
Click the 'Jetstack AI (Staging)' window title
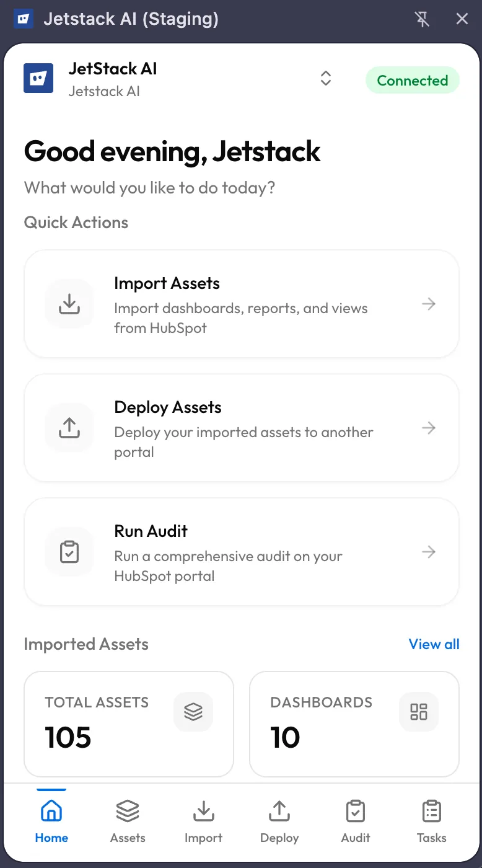pyautogui.click(x=131, y=19)
